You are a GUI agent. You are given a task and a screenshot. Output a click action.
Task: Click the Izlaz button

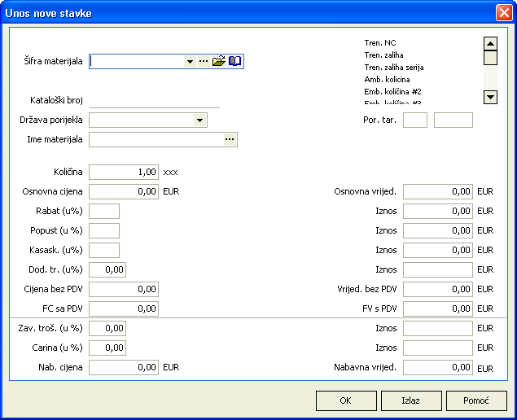411,400
